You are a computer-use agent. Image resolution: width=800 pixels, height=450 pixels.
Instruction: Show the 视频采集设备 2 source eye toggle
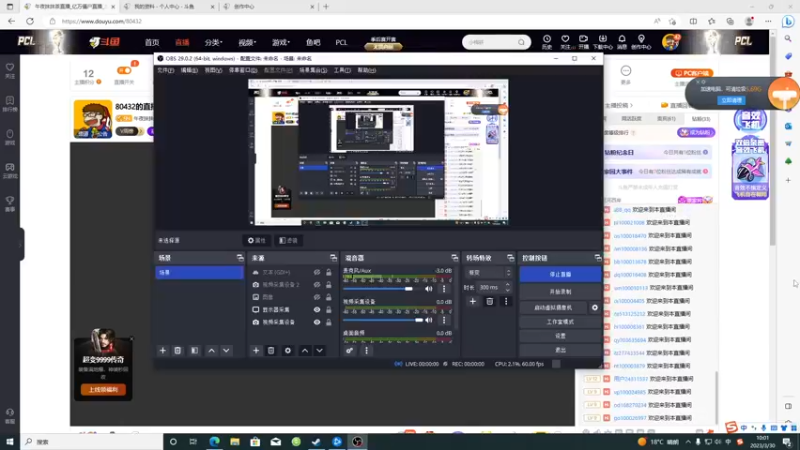coord(317,285)
